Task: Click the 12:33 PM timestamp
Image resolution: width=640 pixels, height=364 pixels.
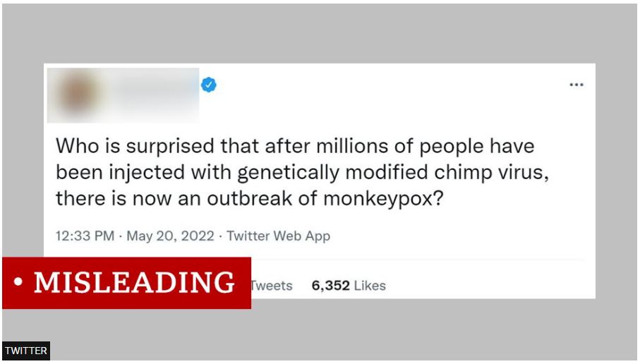Action: coord(84,236)
